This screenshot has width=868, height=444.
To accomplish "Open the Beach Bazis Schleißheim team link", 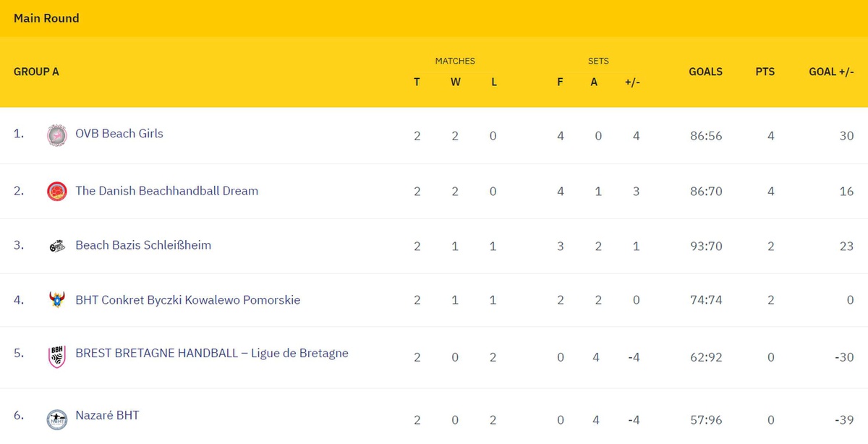I will pos(143,245).
